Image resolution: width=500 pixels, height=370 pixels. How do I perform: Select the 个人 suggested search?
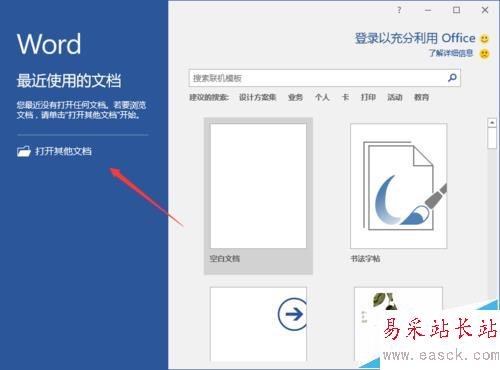point(322,97)
